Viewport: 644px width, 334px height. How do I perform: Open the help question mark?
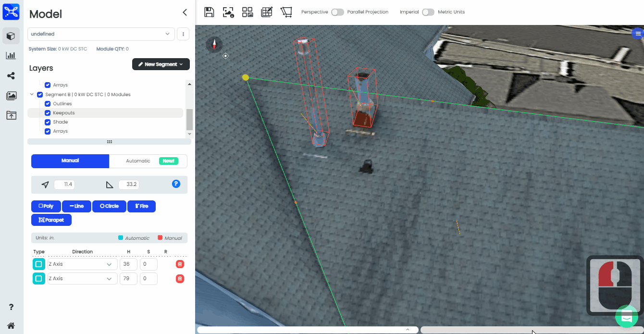(x=11, y=307)
